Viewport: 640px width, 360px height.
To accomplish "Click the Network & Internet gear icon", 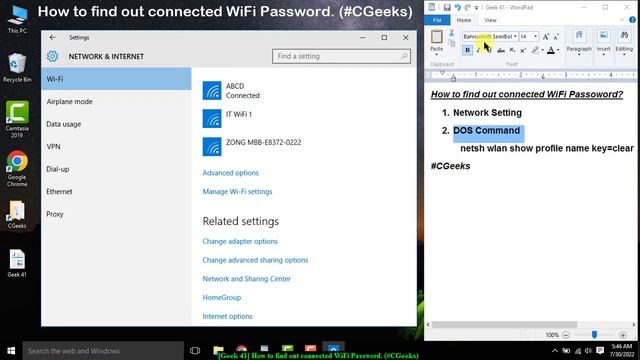I will click(52, 56).
